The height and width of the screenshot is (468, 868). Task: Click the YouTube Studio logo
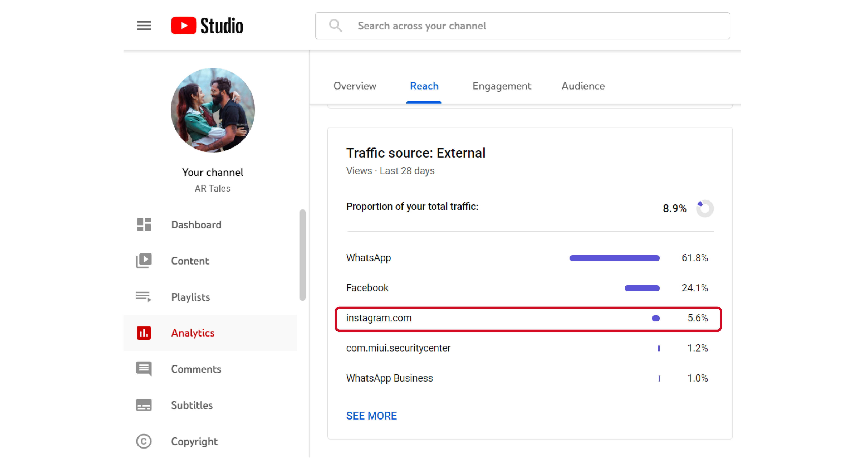click(x=207, y=26)
